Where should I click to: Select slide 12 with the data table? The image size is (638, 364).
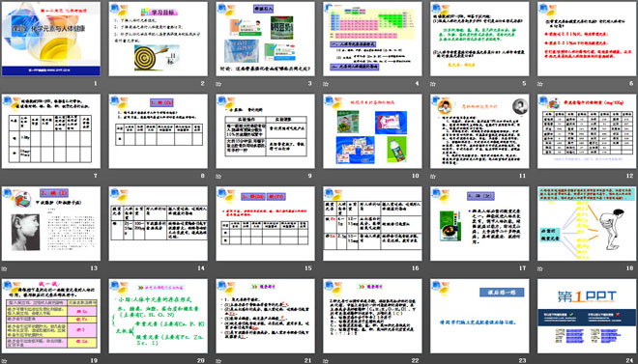(x=587, y=131)
